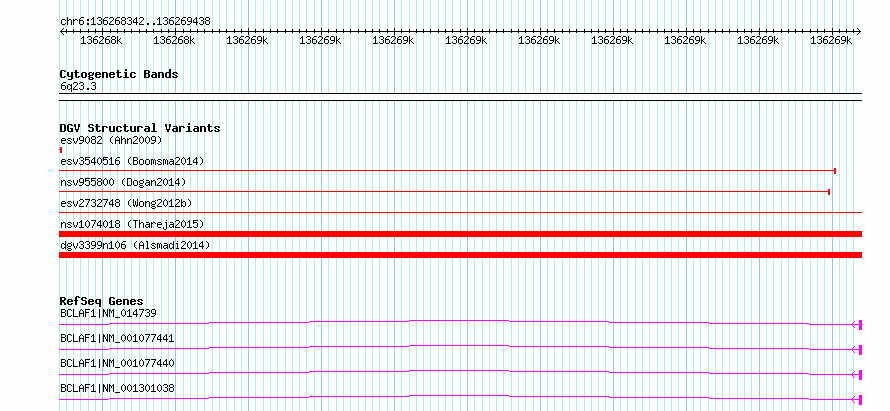This screenshot has height=411, width=890.
Task: Click the DGV Structural Variants track heading
Action: pyautogui.click(x=140, y=128)
